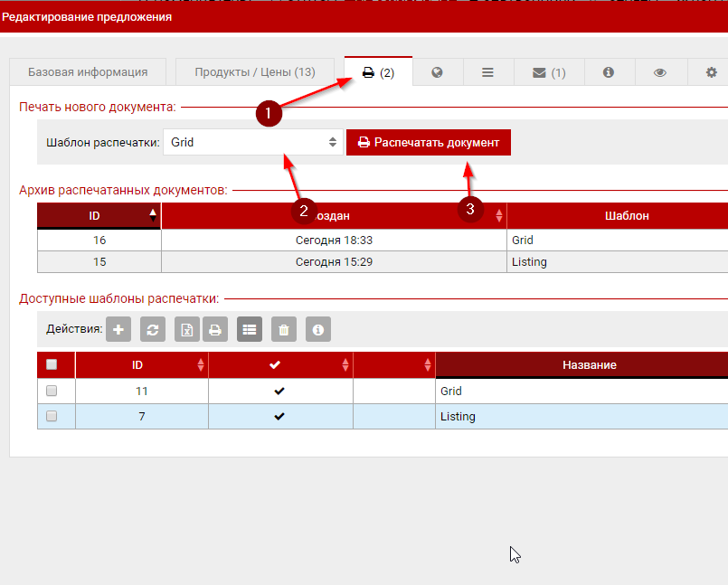Viewport: 728px width, 585px height.
Task: Sort templates table by Название column header
Action: 589,364
